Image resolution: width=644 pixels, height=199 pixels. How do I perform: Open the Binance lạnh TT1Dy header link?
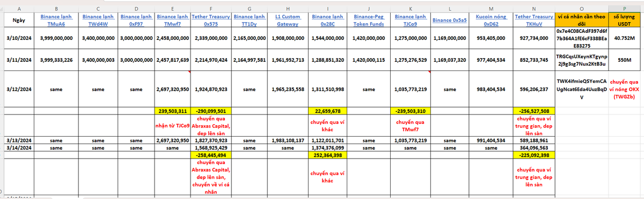249,20
